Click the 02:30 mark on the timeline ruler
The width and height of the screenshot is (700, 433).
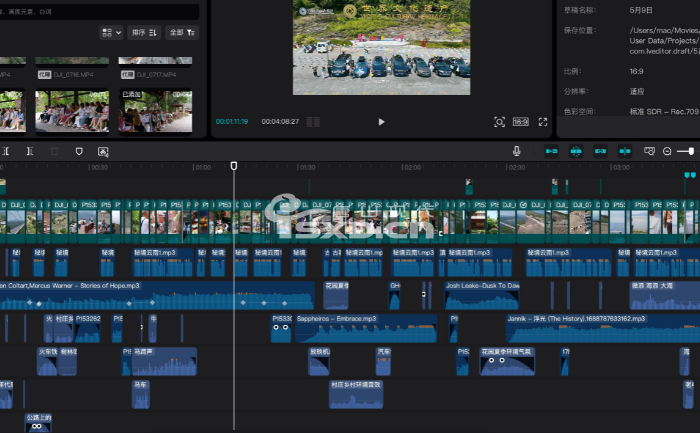point(517,167)
